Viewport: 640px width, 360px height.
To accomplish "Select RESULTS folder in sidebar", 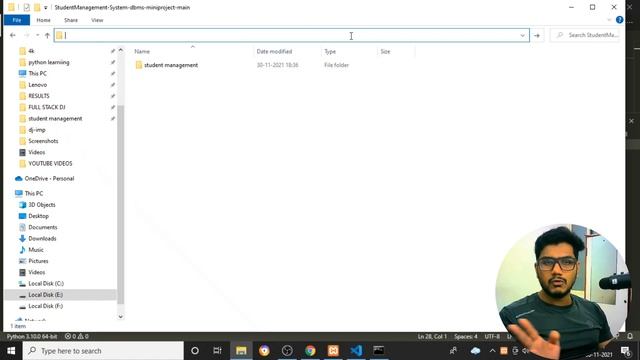I will [39, 96].
